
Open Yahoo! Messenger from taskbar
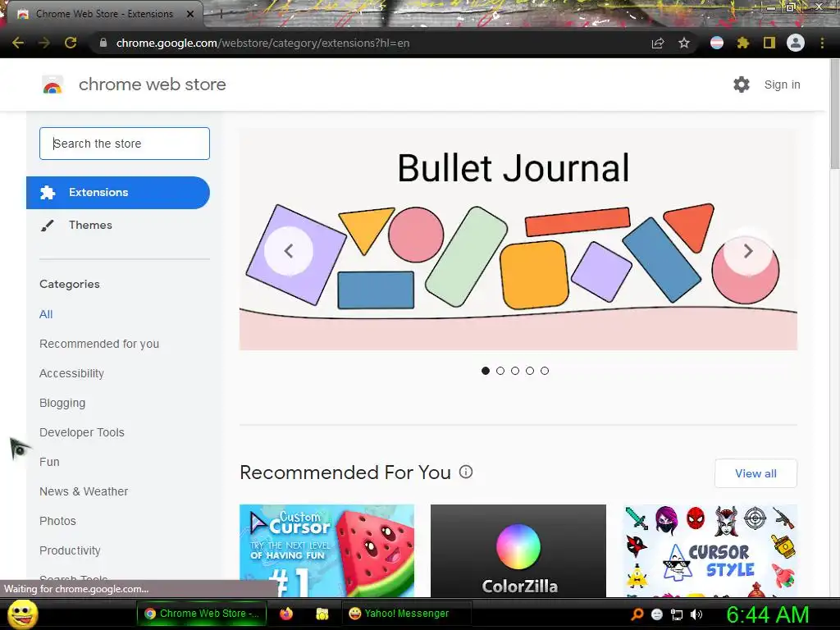tap(406, 614)
